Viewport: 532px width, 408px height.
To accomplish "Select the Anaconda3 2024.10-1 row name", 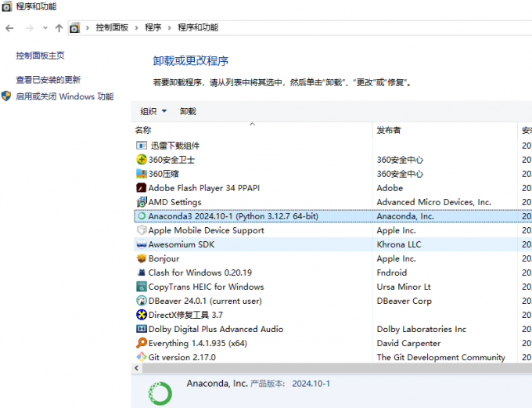I will [x=233, y=216].
